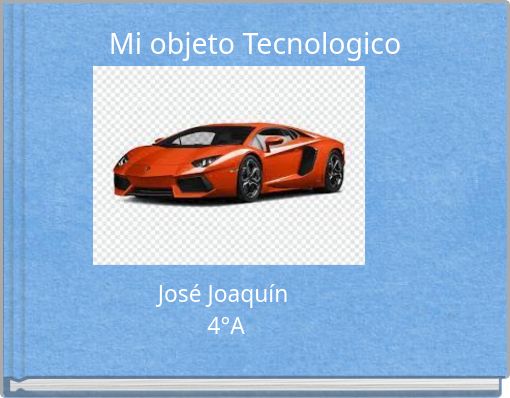The height and width of the screenshot is (398, 510).
Task: Click the title 'Mi objeto Tecnologico'
Action: pyautogui.click(x=255, y=45)
